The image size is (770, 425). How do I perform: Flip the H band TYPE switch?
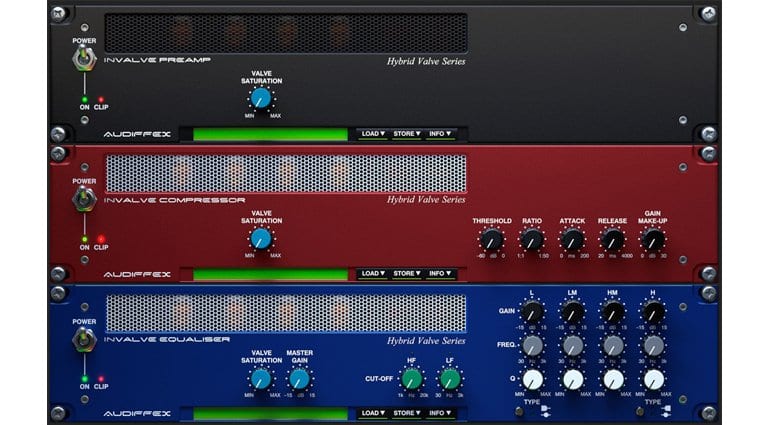pyautogui.click(x=640, y=412)
